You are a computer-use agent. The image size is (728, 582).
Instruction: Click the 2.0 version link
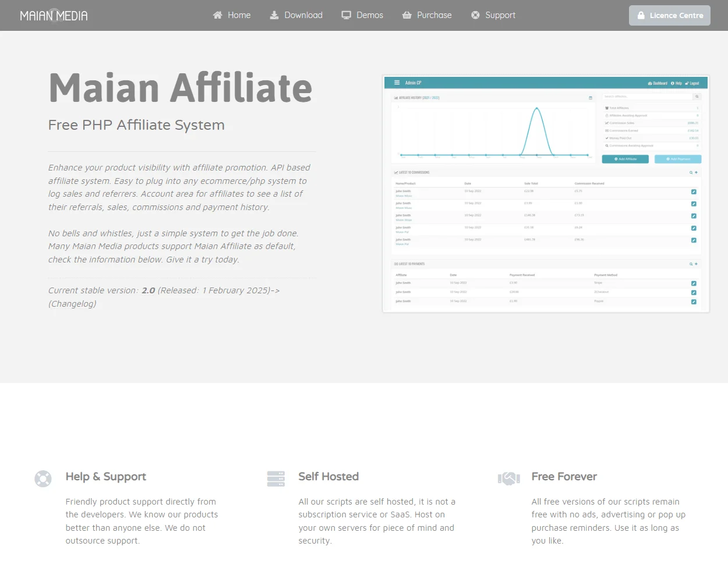[149, 290]
